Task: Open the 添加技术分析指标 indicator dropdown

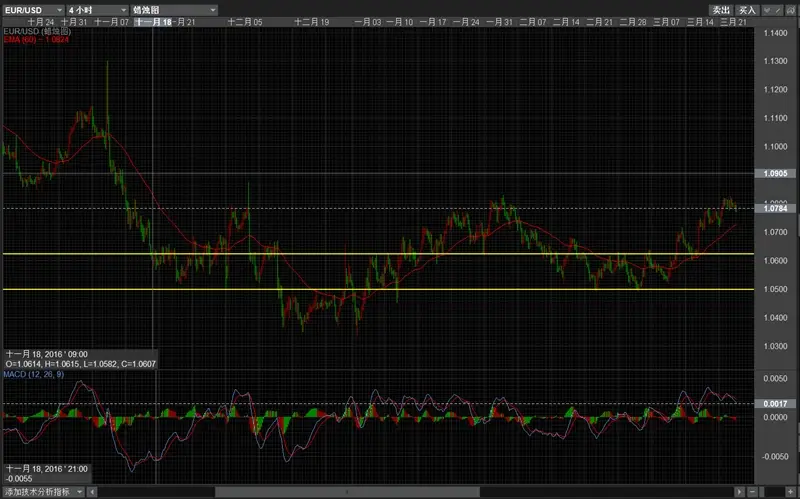Action: (x=44, y=491)
